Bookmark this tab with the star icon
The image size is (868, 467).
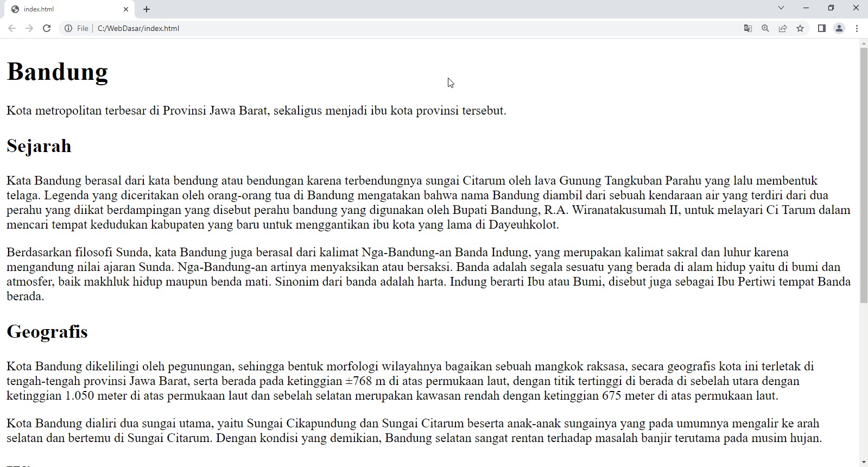800,28
